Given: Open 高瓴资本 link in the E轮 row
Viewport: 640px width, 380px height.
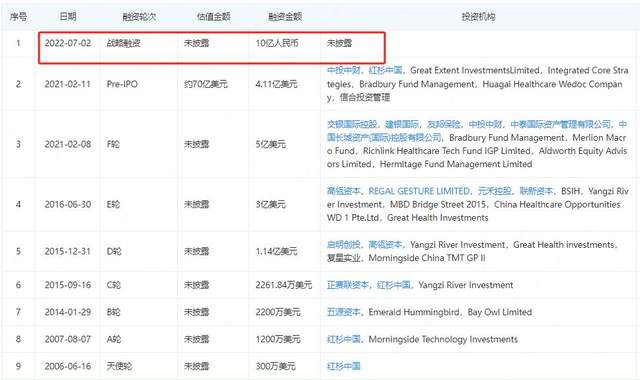Looking at the screenshot, I should pos(344,191).
